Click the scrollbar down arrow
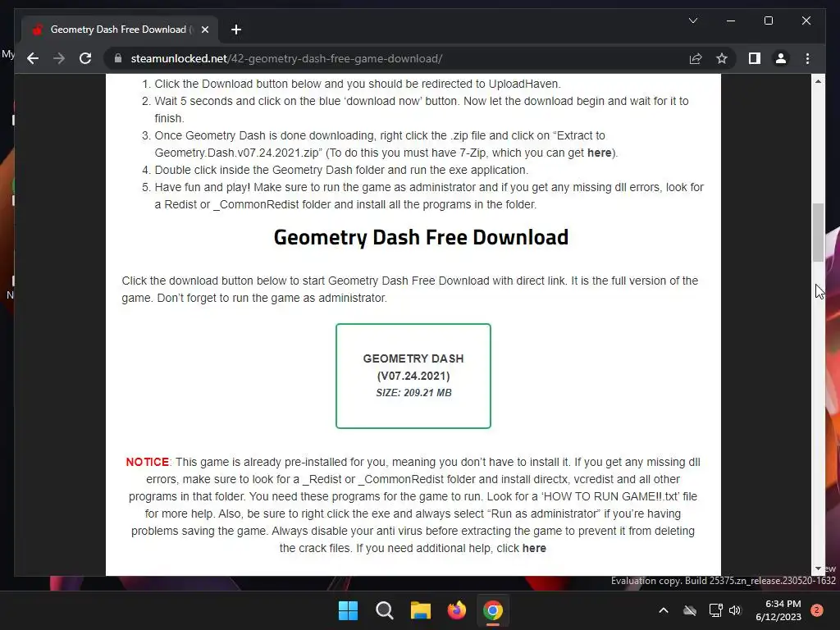Image resolution: width=840 pixels, height=630 pixels. [x=818, y=568]
